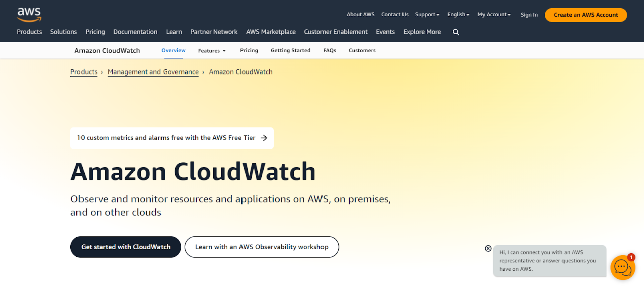The image size is (644, 291).
Task: Click Learn with an AWS Observability workshop
Action: (x=262, y=247)
